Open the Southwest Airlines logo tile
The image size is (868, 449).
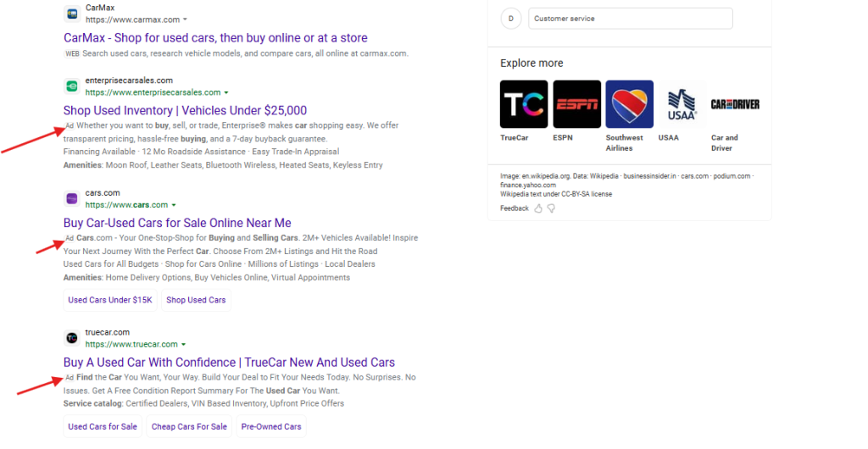pos(629,104)
